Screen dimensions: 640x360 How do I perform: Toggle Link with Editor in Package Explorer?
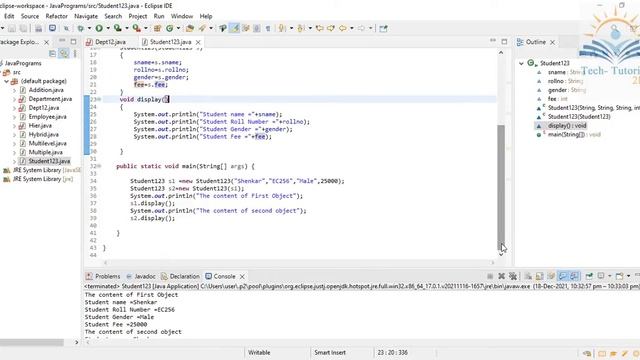64,53
